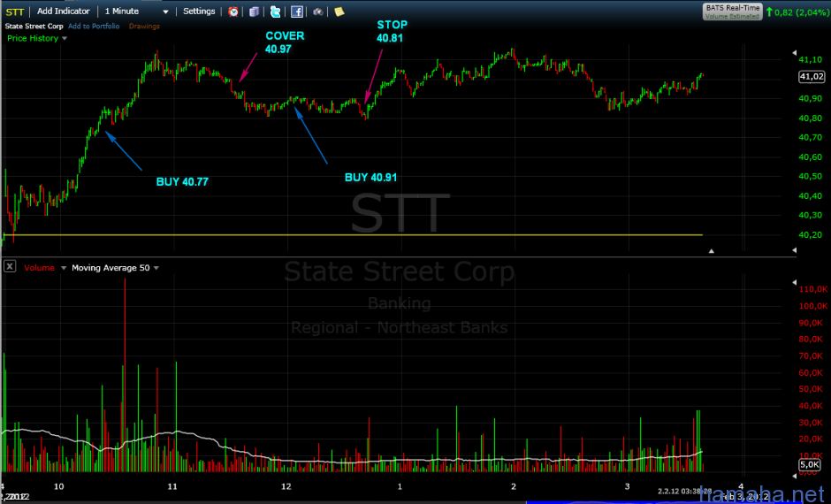The image size is (831, 504).
Task: Share chart via Facebook icon
Action: (297, 11)
